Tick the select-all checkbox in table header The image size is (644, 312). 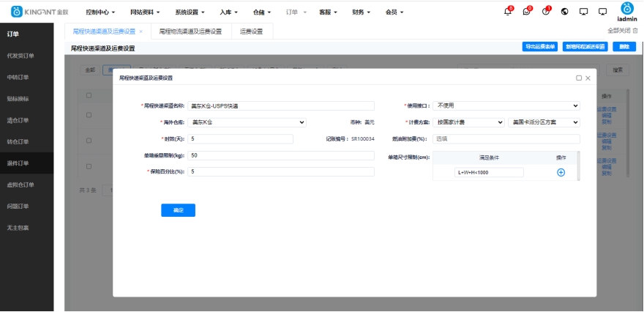point(89,95)
